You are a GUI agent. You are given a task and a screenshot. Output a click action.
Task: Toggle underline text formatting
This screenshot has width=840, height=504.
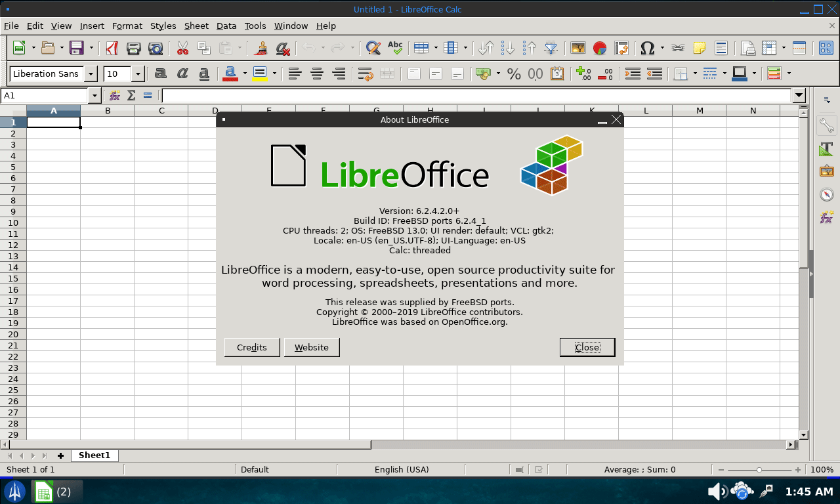point(204,73)
